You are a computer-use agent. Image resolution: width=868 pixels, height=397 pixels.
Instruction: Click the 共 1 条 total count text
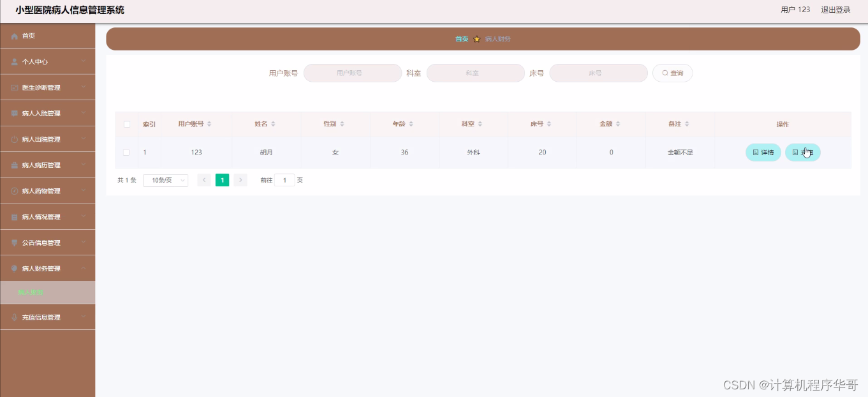pyautogui.click(x=127, y=181)
